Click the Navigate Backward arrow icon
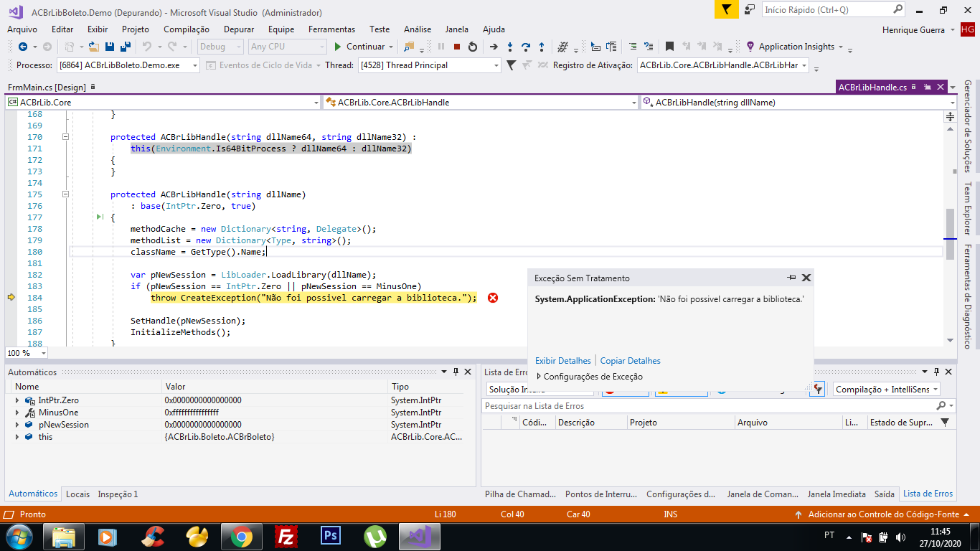The width and height of the screenshot is (980, 551). click(23, 47)
